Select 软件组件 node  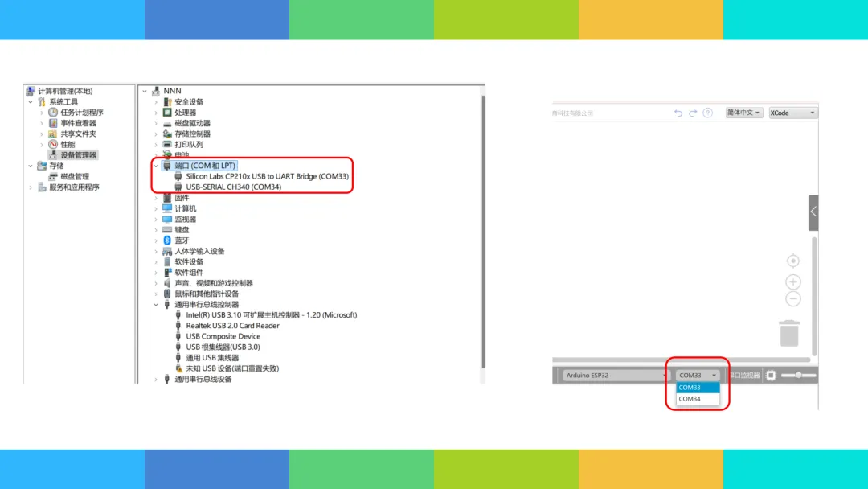[189, 273]
